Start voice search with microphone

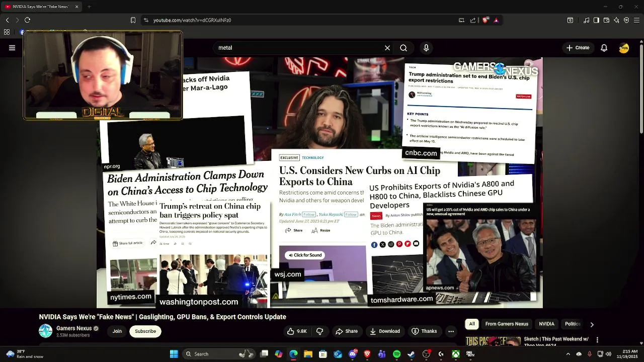coord(426,48)
